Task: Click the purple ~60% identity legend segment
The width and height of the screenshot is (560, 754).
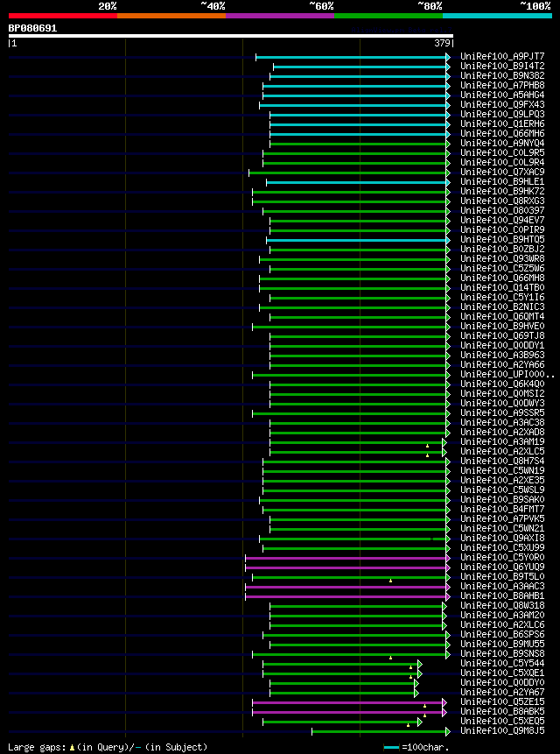Action: [280, 16]
